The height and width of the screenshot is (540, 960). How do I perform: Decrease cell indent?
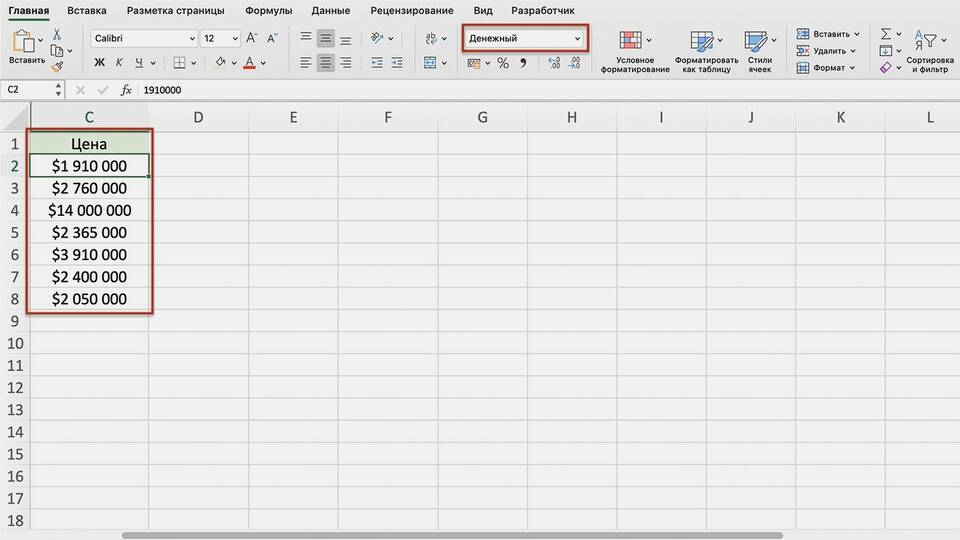point(377,62)
